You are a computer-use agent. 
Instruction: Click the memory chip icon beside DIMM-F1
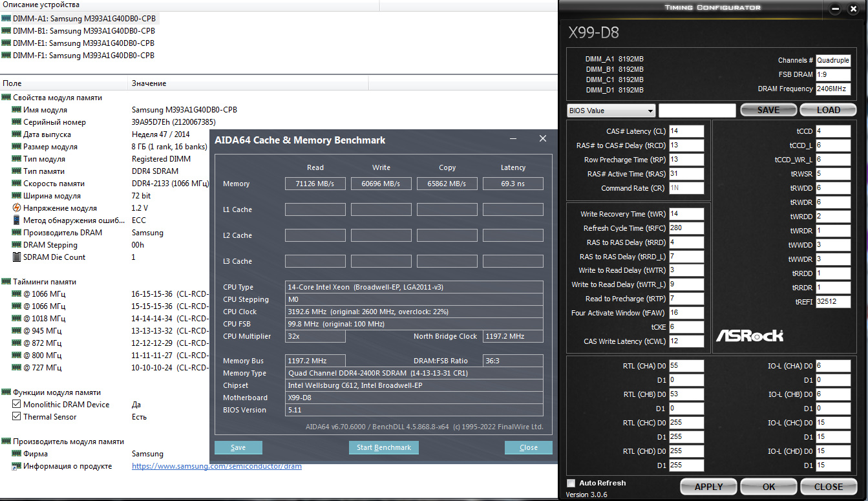(6, 56)
